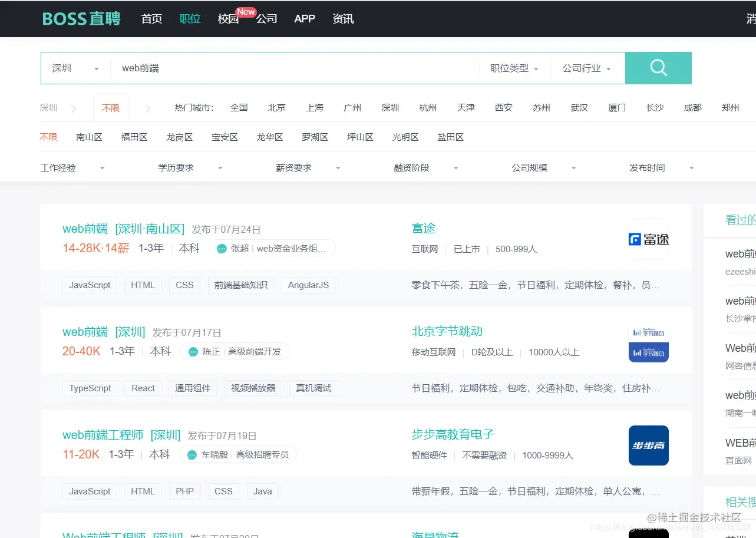756x538 pixels.
Task: Click the 富途 company logo thumbnail
Action: (x=648, y=239)
